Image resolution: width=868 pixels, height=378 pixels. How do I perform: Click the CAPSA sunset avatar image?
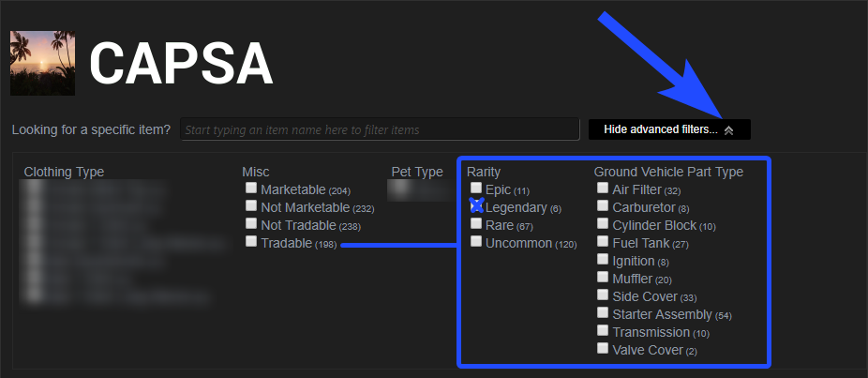tap(42, 63)
